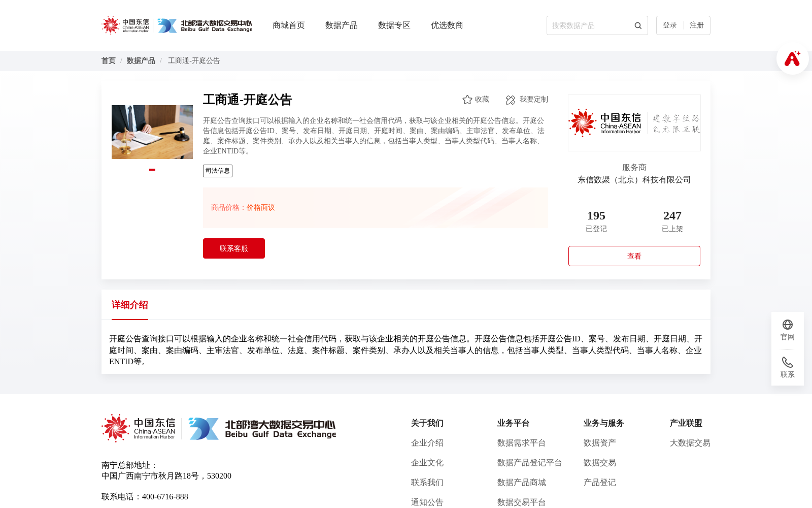Viewport: 812px width, 508px height.
Task: Open footer link 通知公告
Action: (427, 502)
